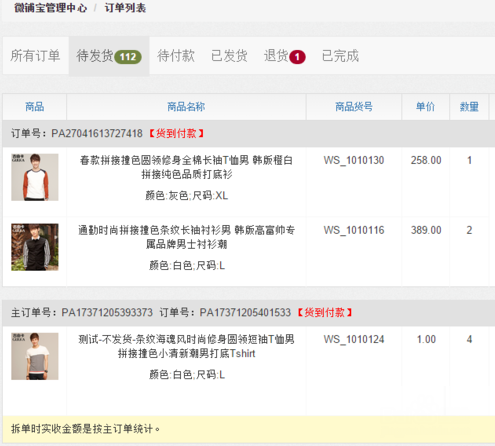Click quantity 2 for WS_1010116 row
Image resolution: width=495 pixels, height=446 pixels.
click(x=469, y=230)
